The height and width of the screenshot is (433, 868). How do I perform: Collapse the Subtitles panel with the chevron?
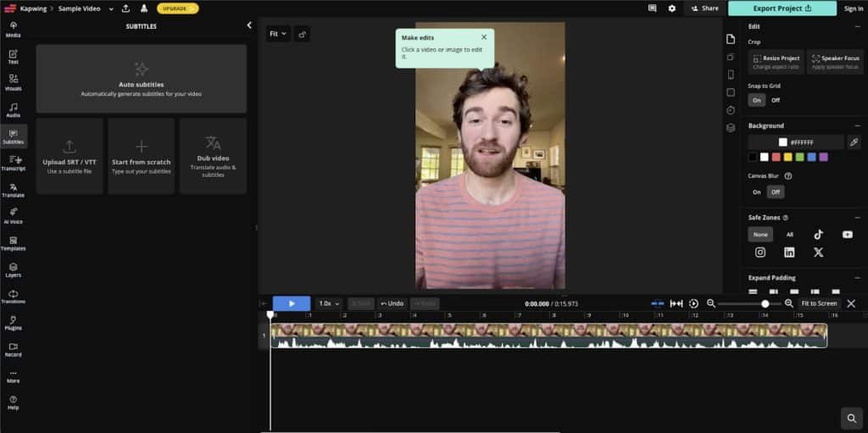(249, 25)
